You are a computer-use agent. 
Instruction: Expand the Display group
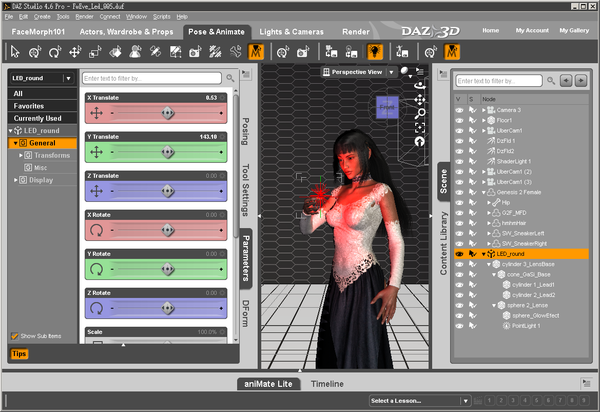click(x=16, y=180)
